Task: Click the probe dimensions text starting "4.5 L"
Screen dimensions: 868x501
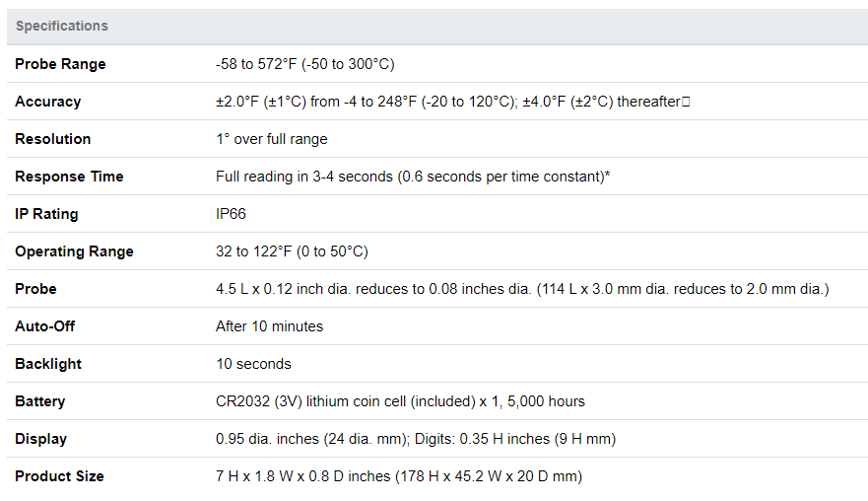Action: pyautogui.click(x=522, y=289)
